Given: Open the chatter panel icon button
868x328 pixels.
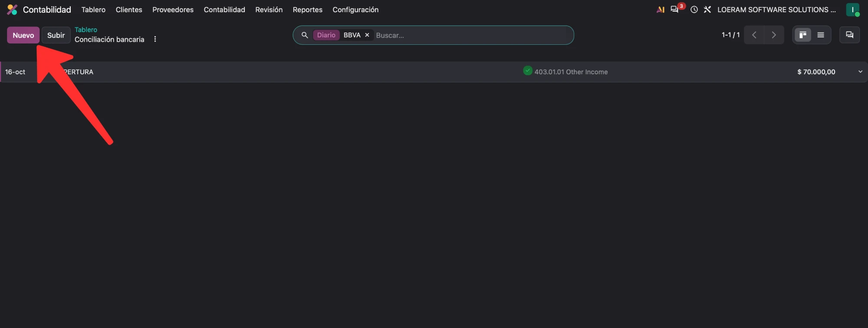Looking at the screenshot, I should [849, 35].
